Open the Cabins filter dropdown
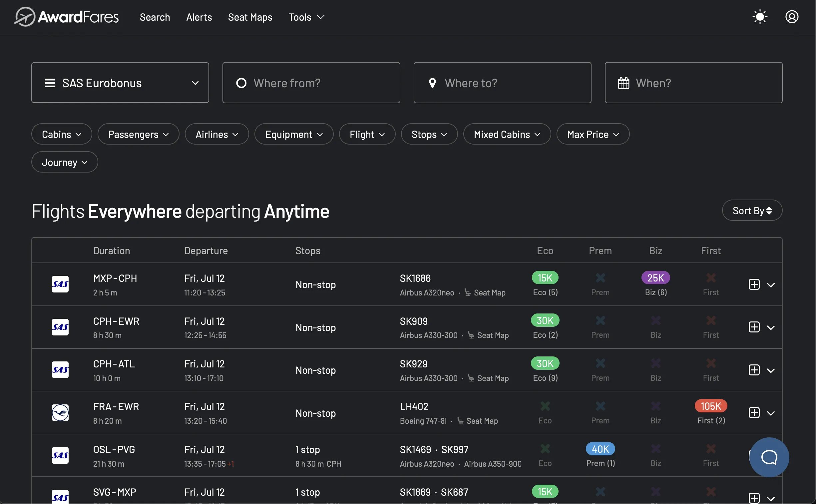This screenshot has height=504, width=816. [x=62, y=134]
